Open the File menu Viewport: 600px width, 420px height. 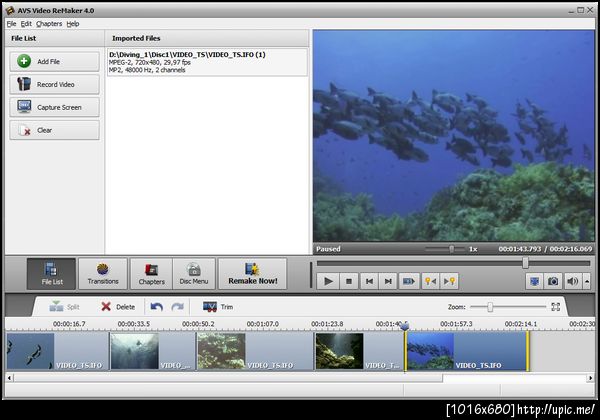point(11,24)
